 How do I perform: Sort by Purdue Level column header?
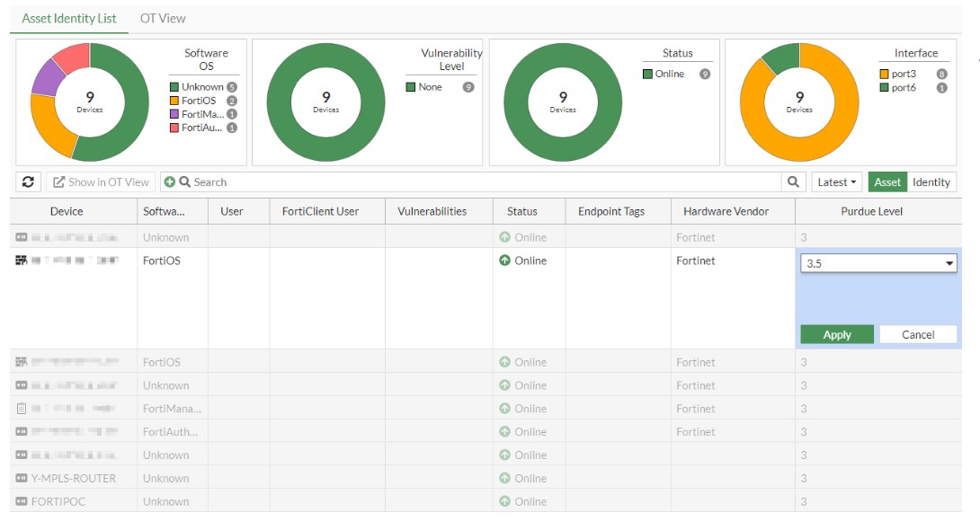(871, 212)
